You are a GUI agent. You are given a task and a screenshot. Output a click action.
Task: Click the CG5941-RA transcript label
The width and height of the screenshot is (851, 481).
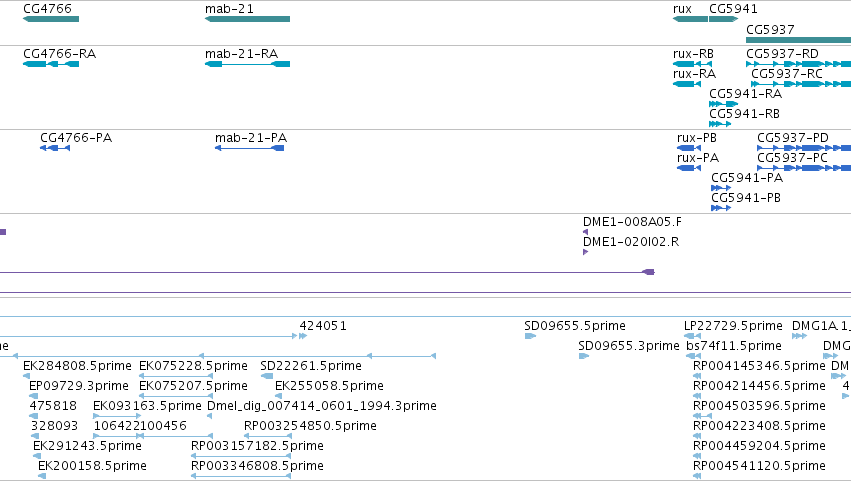pos(746,94)
